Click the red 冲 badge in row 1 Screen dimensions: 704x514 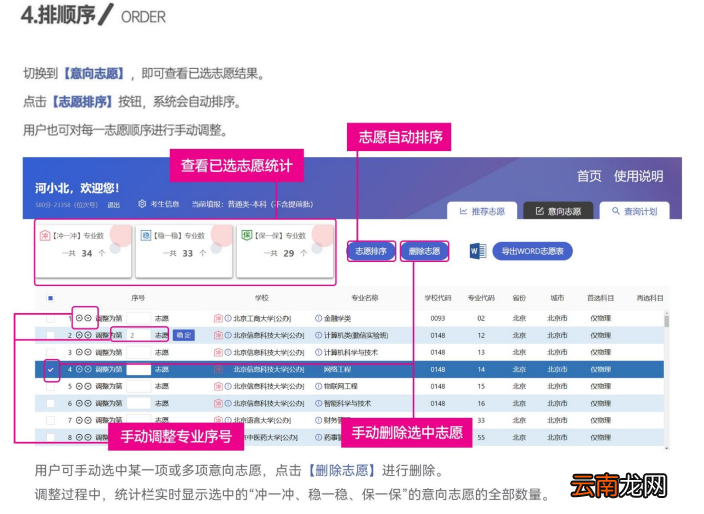point(218,318)
